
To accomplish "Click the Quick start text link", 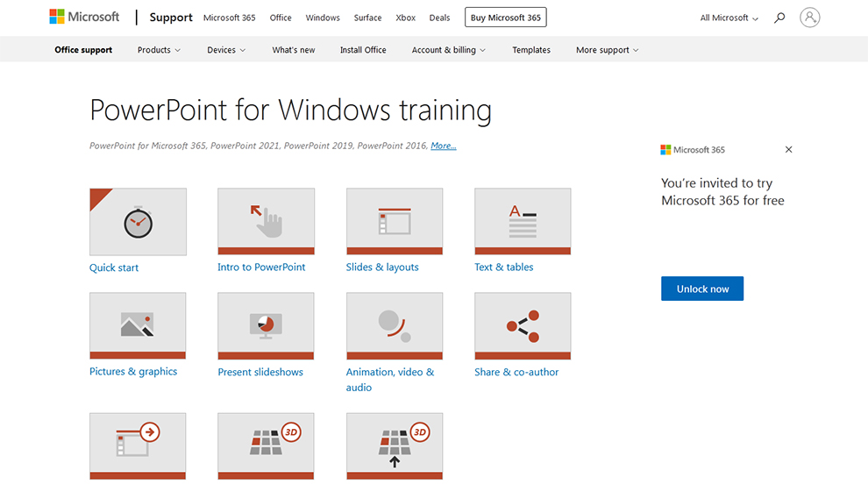I will coord(114,267).
